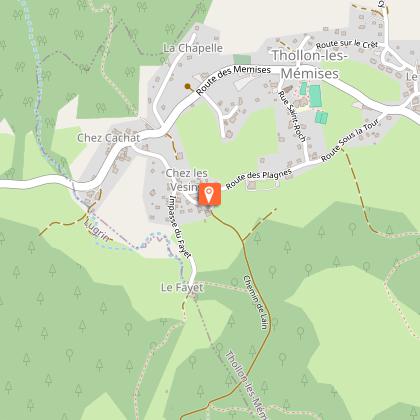This screenshot has width=420, height=420.
Task: Click the small brown dot marker near La Chapelle
Action: tap(188, 86)
